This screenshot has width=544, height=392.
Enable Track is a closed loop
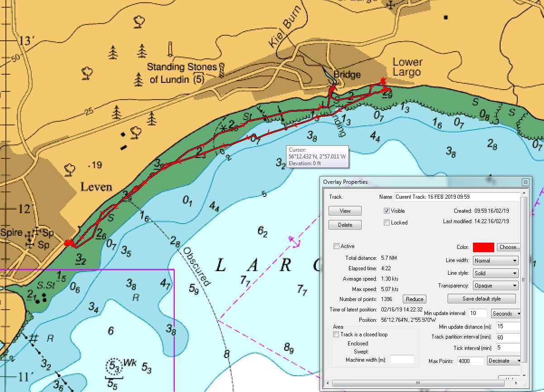pos(335,334)
